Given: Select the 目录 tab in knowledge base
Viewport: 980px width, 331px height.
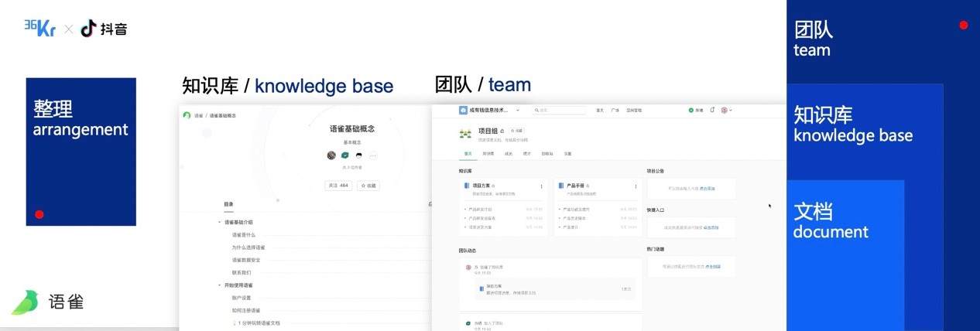Looking at the screenshot, I should point(228,204).
